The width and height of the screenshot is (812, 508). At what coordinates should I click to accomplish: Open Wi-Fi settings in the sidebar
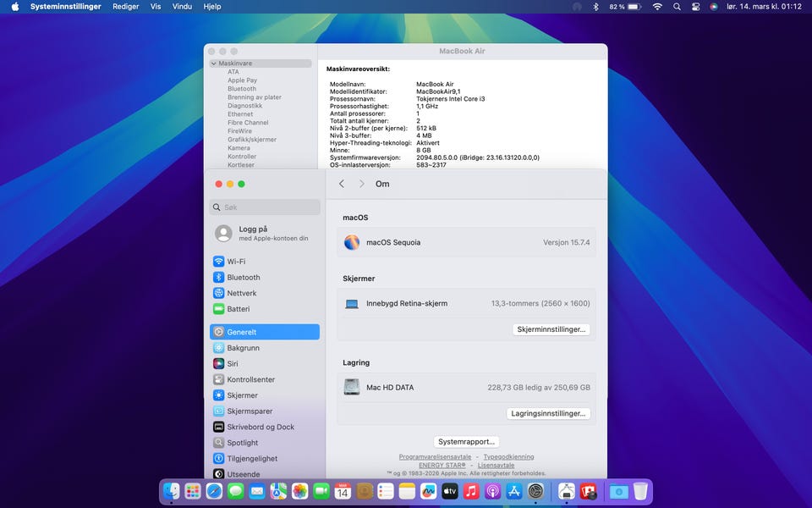236,262
